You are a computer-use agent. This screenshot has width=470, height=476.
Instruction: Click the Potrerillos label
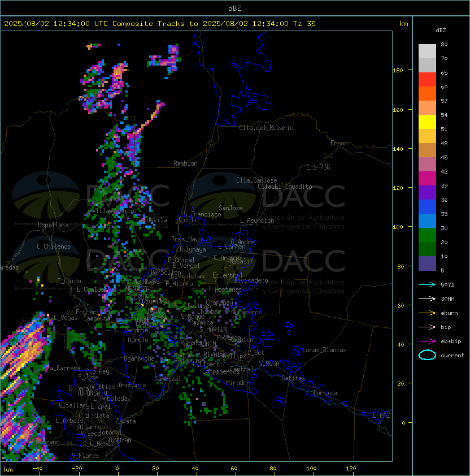coord(94,312)
